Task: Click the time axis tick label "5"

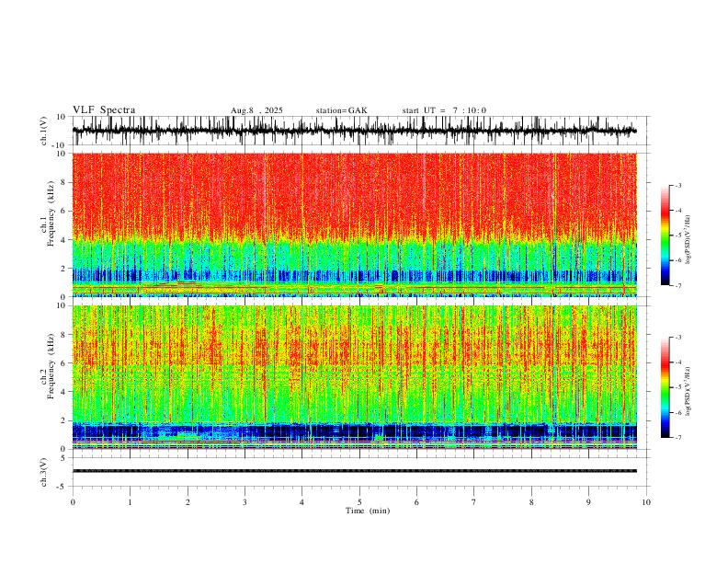Action: (x=359, y=502)
